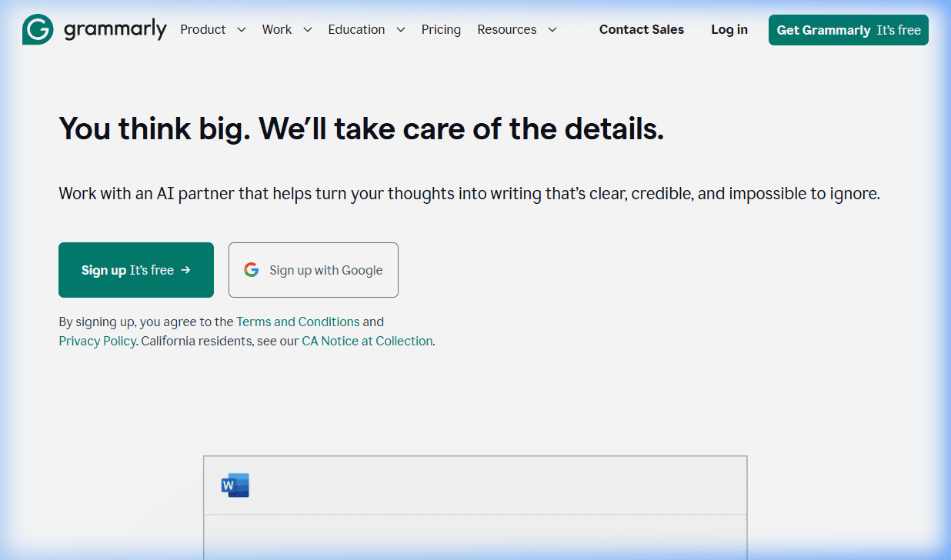Click the Log in link
Viewport: 951px width, 560px height.
tap(729, 29)
